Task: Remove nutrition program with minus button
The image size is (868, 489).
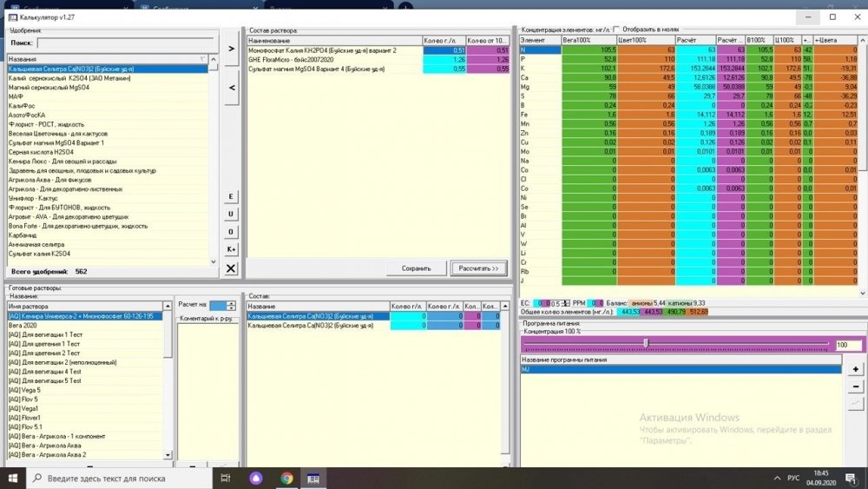Action: click(855, 386)
